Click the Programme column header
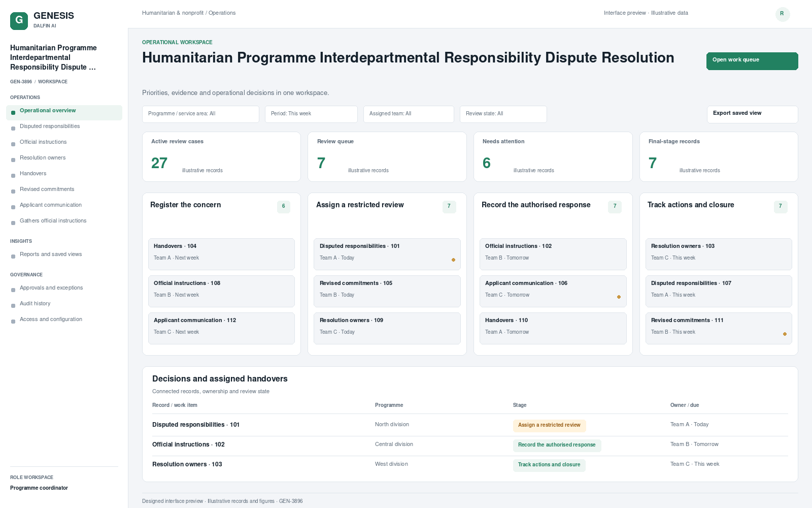This screenshot has width=812, height=508. point(389,405)
